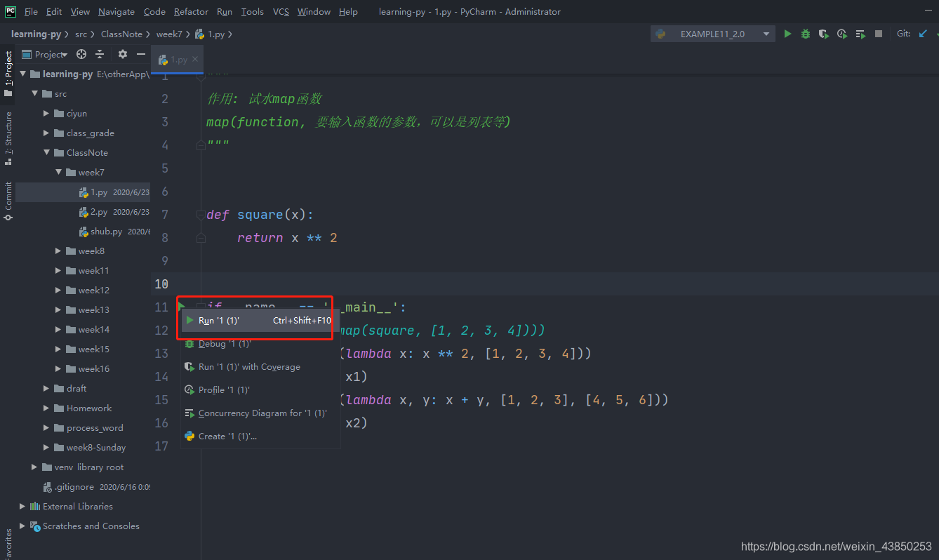Open the EXAMPLE11_2.0 run configuration dropdown
The height and width of the screenshot is (560, 939).
click(713, 34)
